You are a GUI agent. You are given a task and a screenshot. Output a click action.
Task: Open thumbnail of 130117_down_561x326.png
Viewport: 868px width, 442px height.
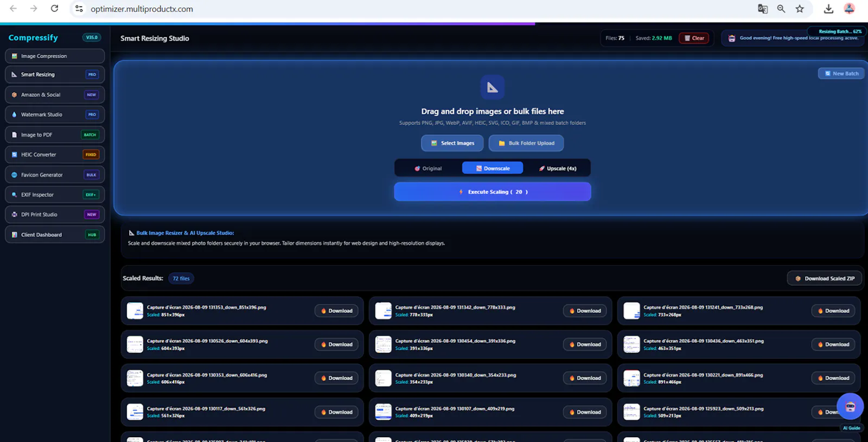(x=135, y=412)
